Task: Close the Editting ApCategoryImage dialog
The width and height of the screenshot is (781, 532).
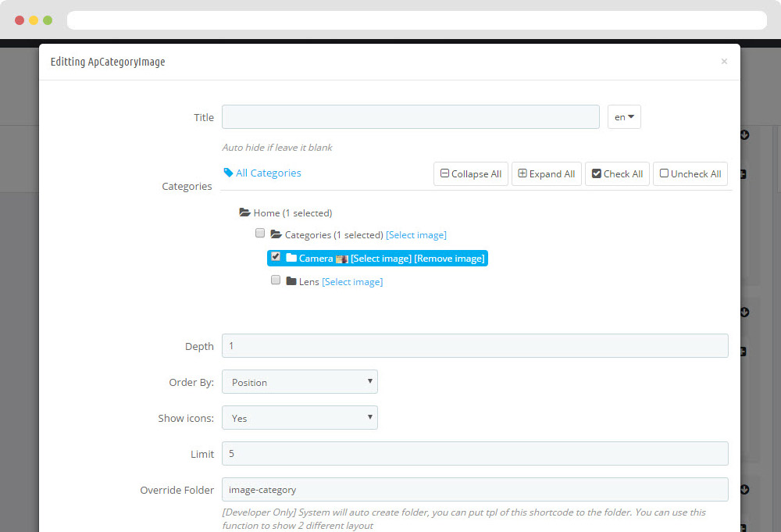Action: pyautogui.click(x=724, y=61)
